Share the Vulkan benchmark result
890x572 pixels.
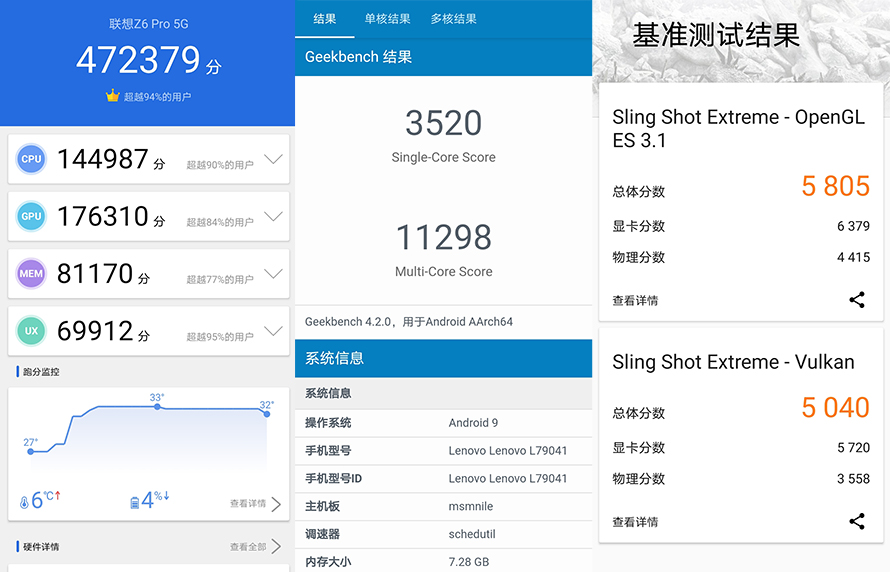point(857,521)
